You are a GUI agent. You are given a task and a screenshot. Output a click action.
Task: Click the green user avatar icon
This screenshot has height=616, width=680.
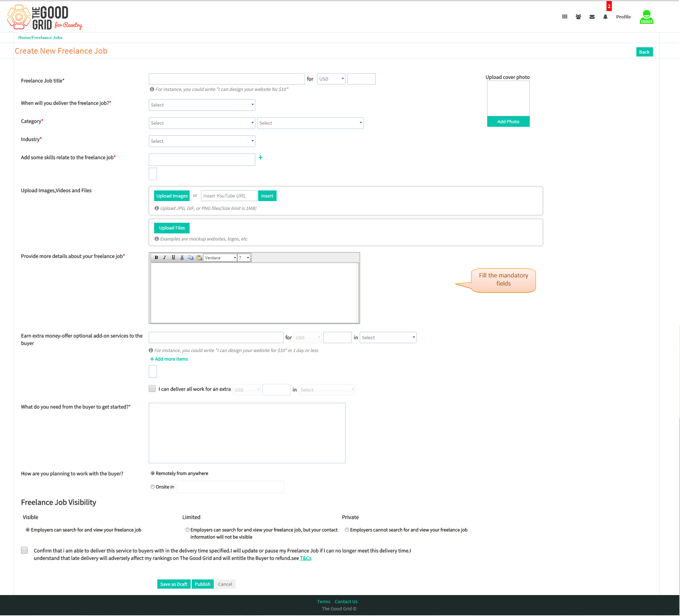646,17
